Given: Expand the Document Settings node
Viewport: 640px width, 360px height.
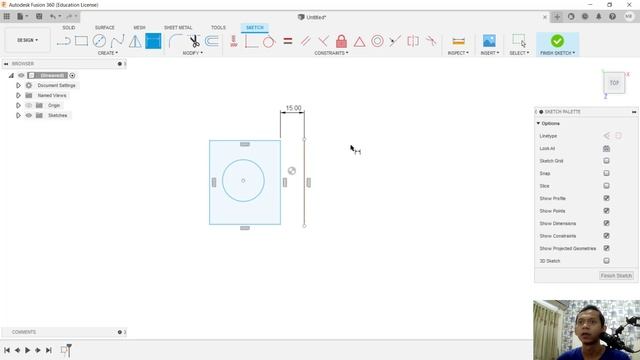Looking at the screenshot, I should point(18,85).
